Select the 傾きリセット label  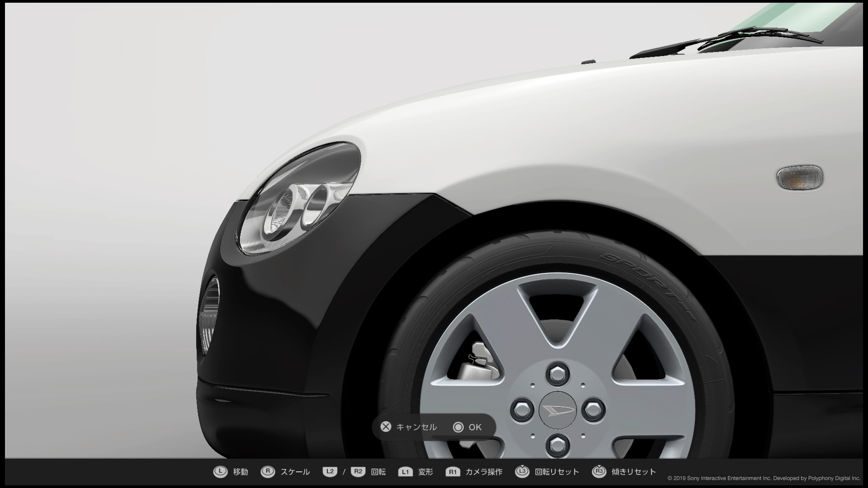pyautogui.click(x=634, y=472)
